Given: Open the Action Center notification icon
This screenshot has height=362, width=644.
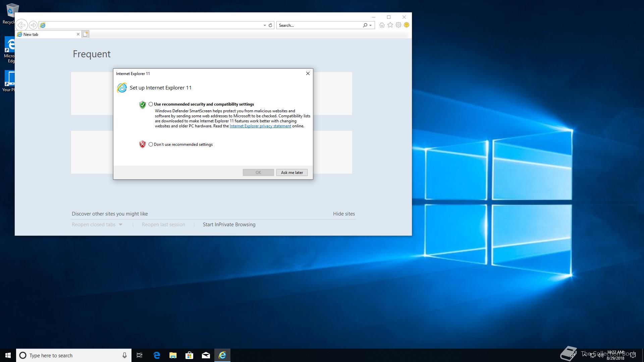Looking at the screenshot, I should (633, 355).
